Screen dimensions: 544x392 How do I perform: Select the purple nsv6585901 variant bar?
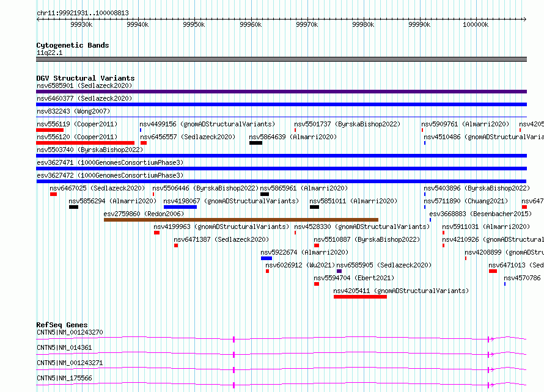coord(281,92)
